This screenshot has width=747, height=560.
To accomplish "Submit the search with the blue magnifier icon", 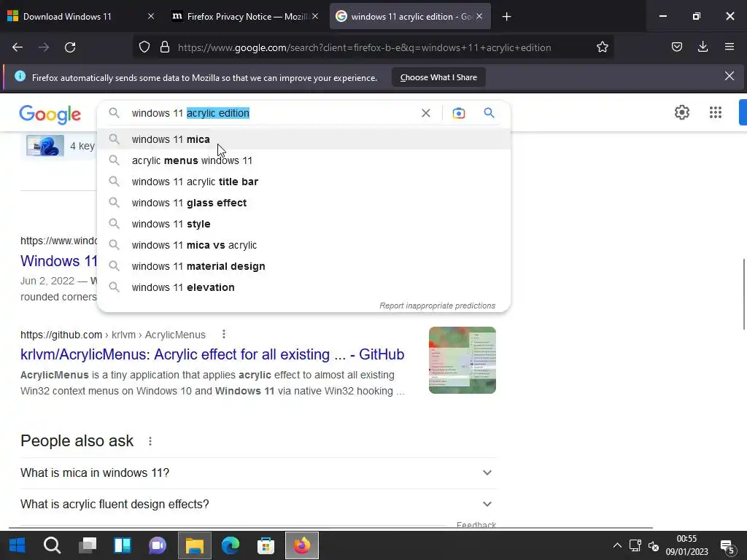I will coord(489,113).
